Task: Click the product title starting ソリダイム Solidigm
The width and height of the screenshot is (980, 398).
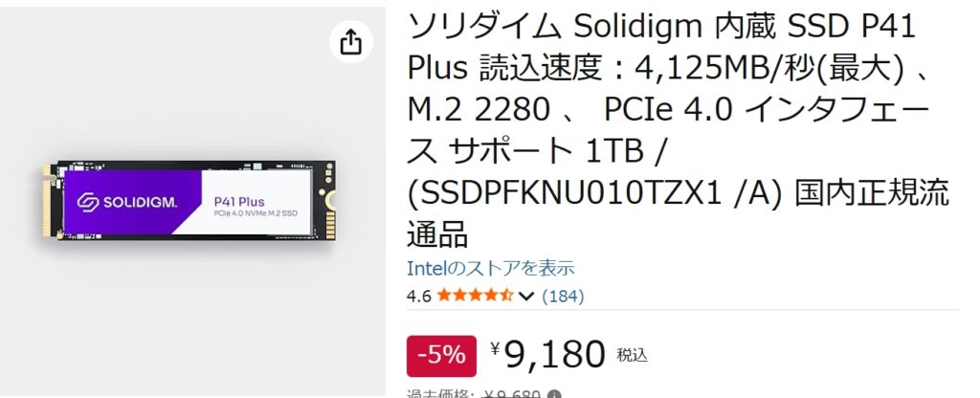Action: point(679,130)
